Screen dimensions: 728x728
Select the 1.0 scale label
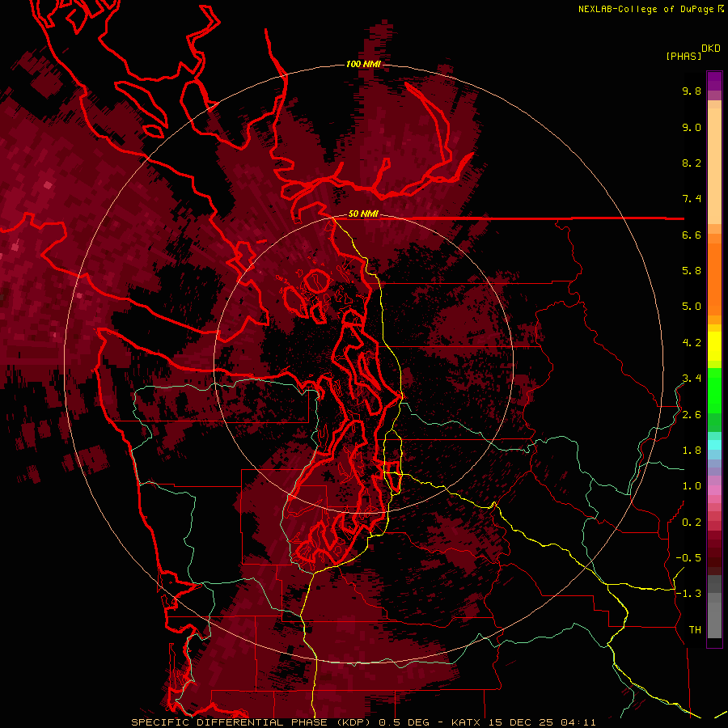(x=692, y=486)
